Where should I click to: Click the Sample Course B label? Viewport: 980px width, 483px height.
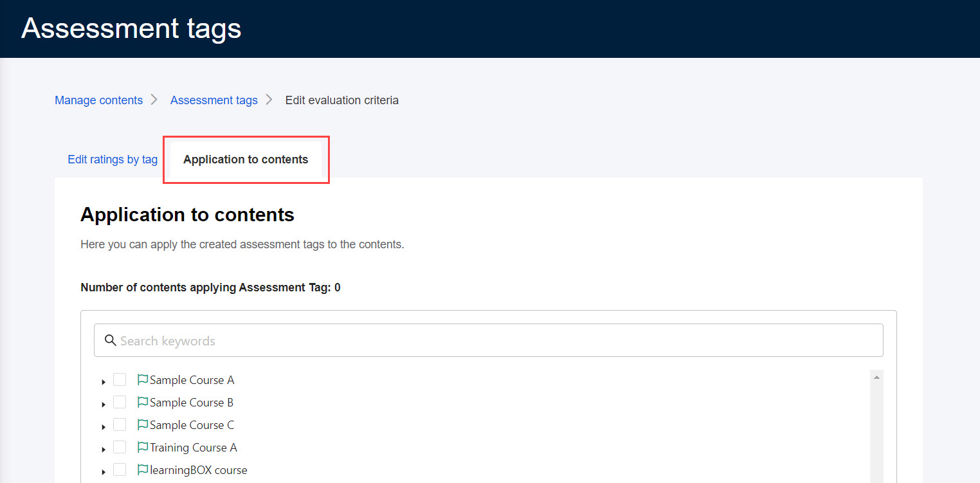pyautogui.click(x=192, y=403)
